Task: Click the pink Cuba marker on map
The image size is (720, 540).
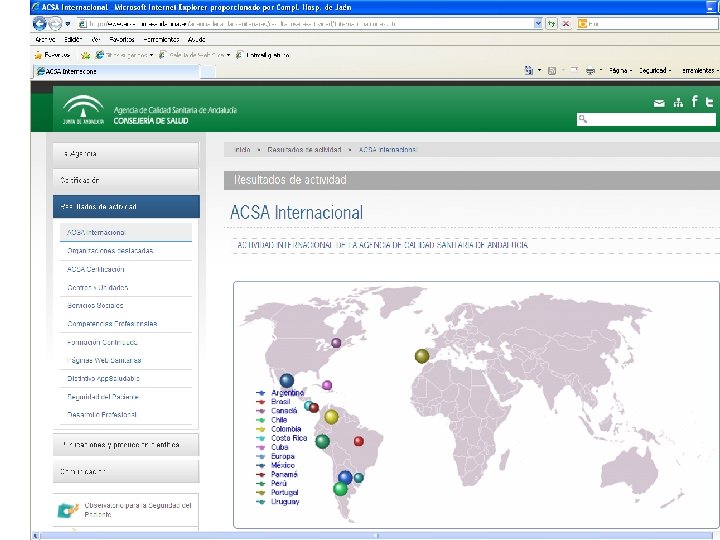Action: (x=326, y=385)
